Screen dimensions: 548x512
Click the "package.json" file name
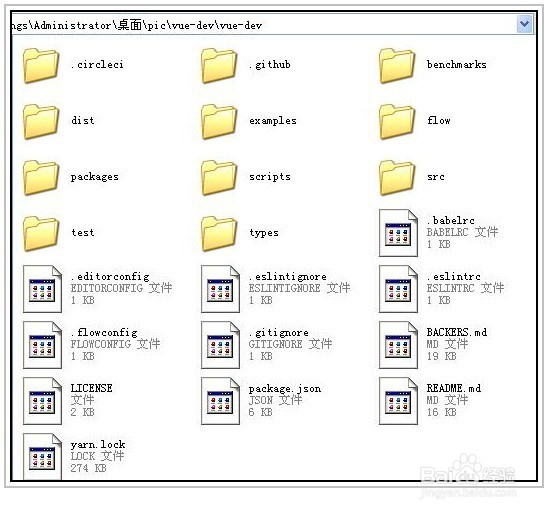point(285,389)
